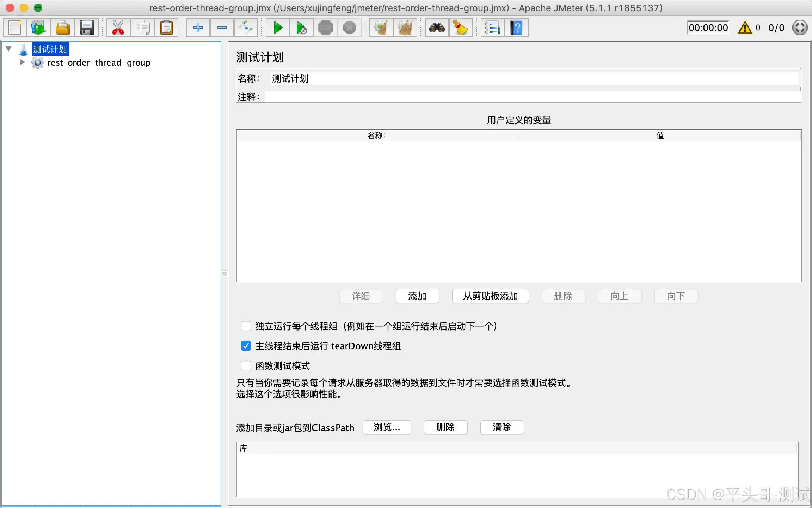The width and height of the screenshot is (812, 508).
Task: Click 浏览 to browse for ClassPath jar
Action: click(x=387, y=427)
